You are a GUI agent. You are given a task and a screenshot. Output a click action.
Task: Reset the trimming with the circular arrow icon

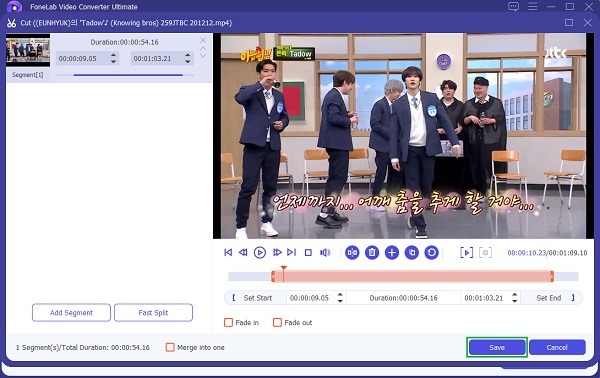pos(432,253)
